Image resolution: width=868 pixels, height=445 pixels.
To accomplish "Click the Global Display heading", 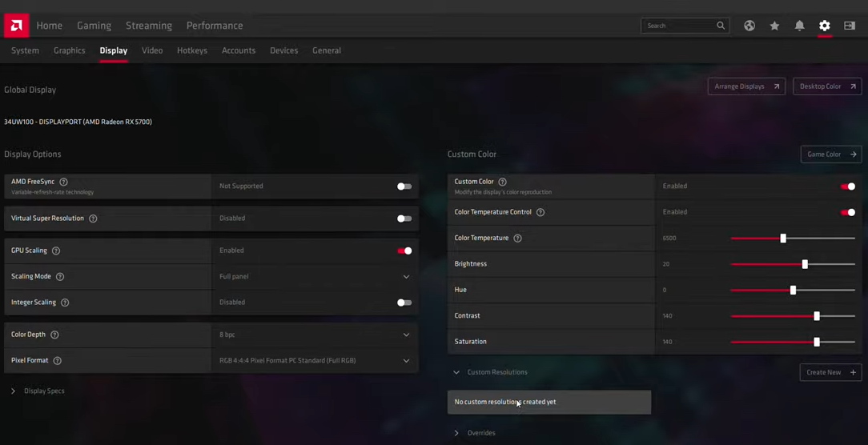I will (x=30, y=90).
